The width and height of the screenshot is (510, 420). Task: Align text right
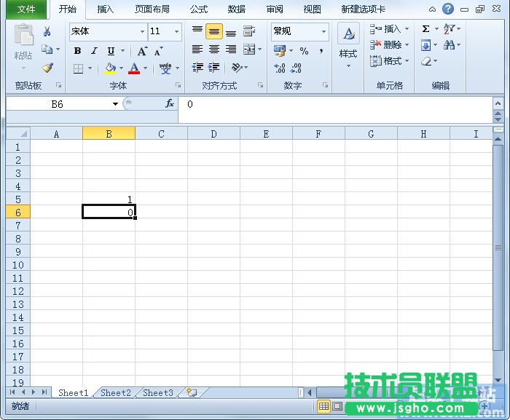(x=231, y=49)
